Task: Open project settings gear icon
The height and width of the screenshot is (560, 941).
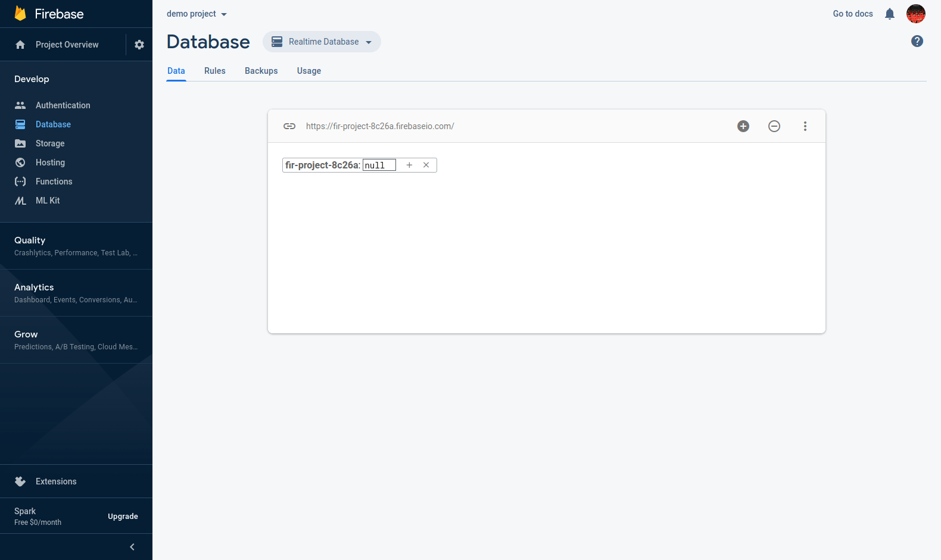Action: coord(139,45)
